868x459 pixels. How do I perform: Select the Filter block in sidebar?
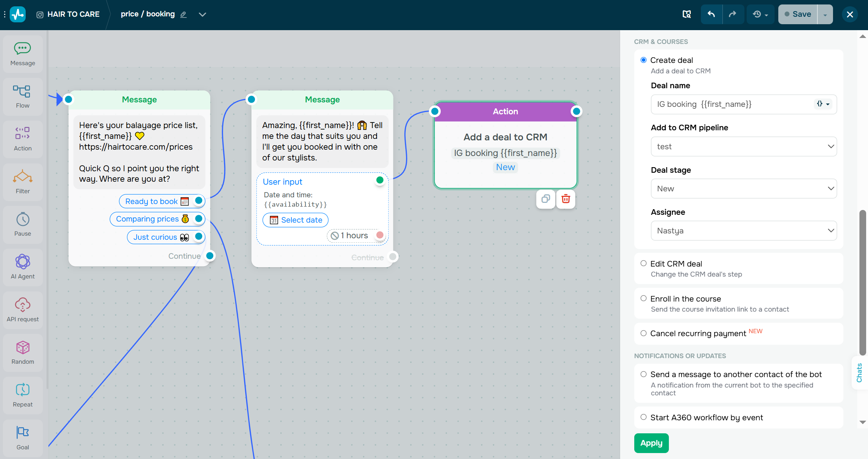pos(23,182)
